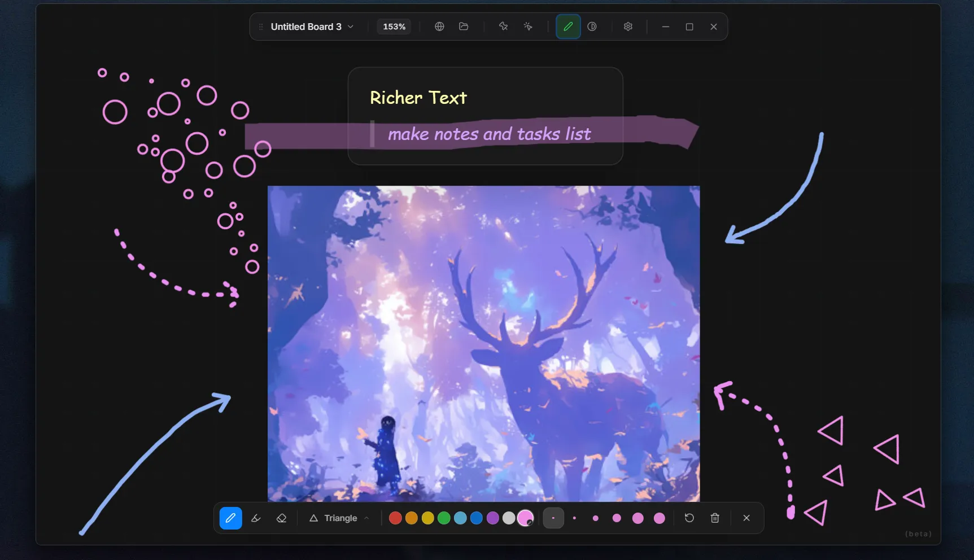Expand the Triangle shape dropdown
974x560 pixels.
pos(339,518)
